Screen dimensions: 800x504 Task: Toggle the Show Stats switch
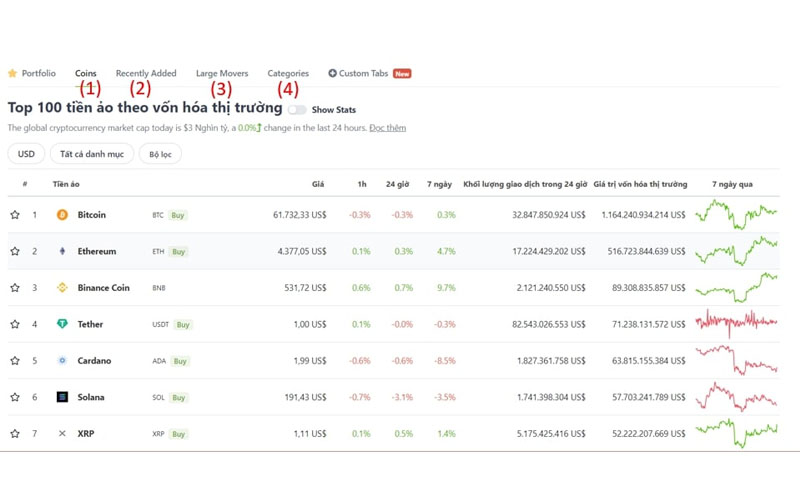click(297, 110)
